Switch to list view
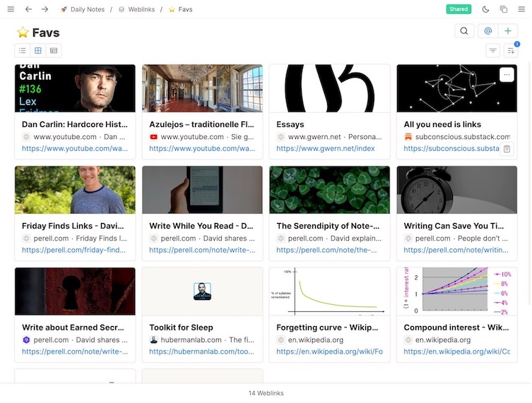The image size is (532, 403). (x=23, y=51)
